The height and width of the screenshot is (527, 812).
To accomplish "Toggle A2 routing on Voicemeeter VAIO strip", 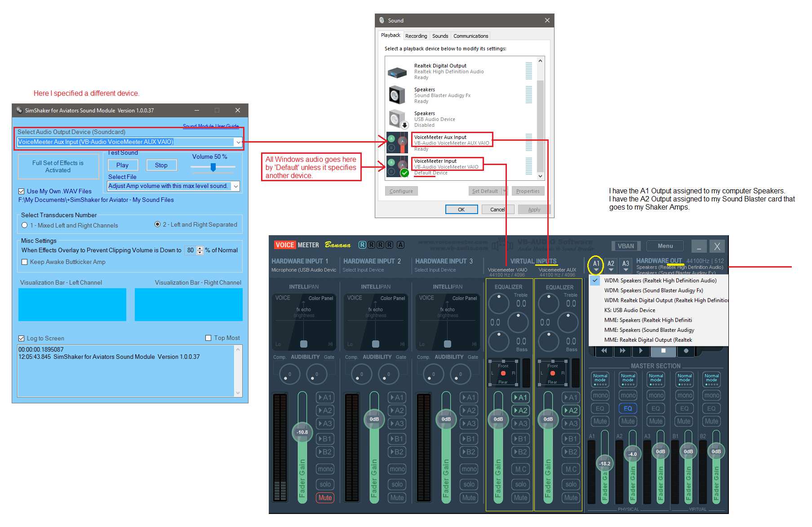I will 521,411.
